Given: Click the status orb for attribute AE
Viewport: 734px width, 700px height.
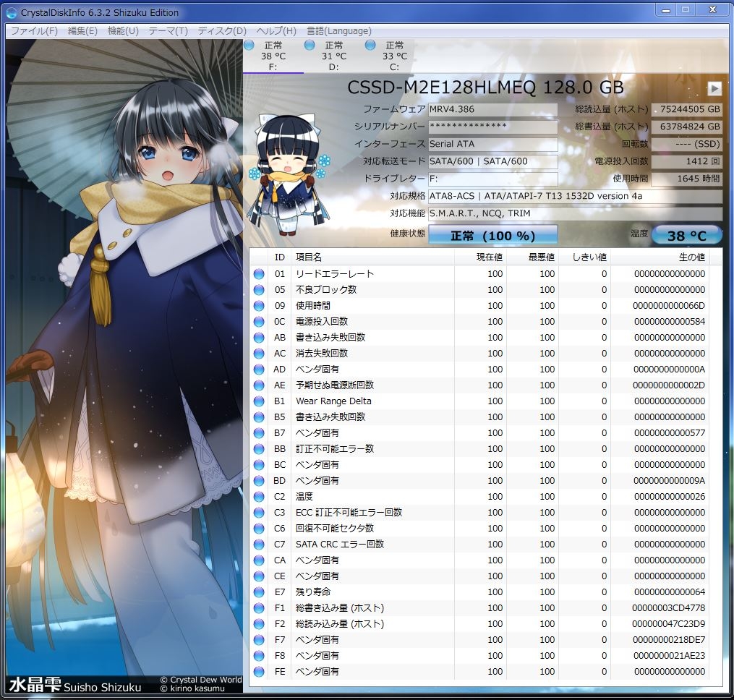Looking at the screenshot, I should pos(259,385).
